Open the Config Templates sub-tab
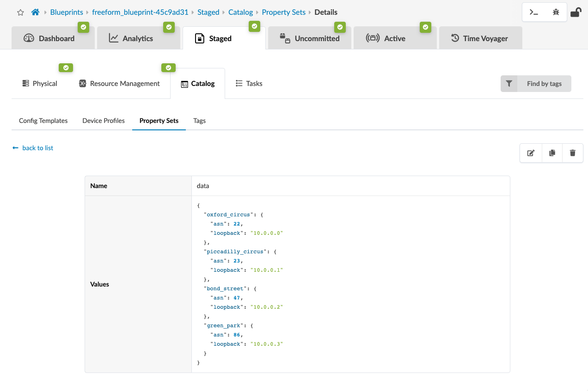The image size is (588, 391). tap(43, 121)
